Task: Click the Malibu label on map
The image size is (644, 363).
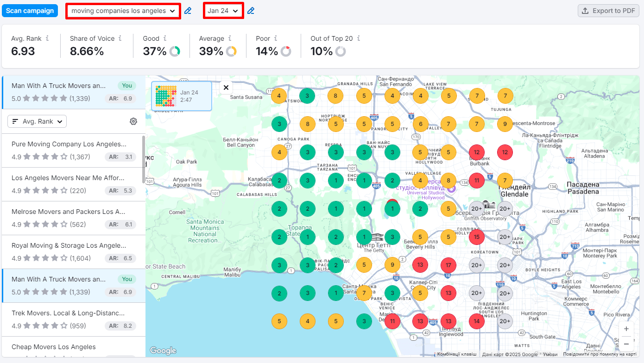Action: tap(233, 272)
